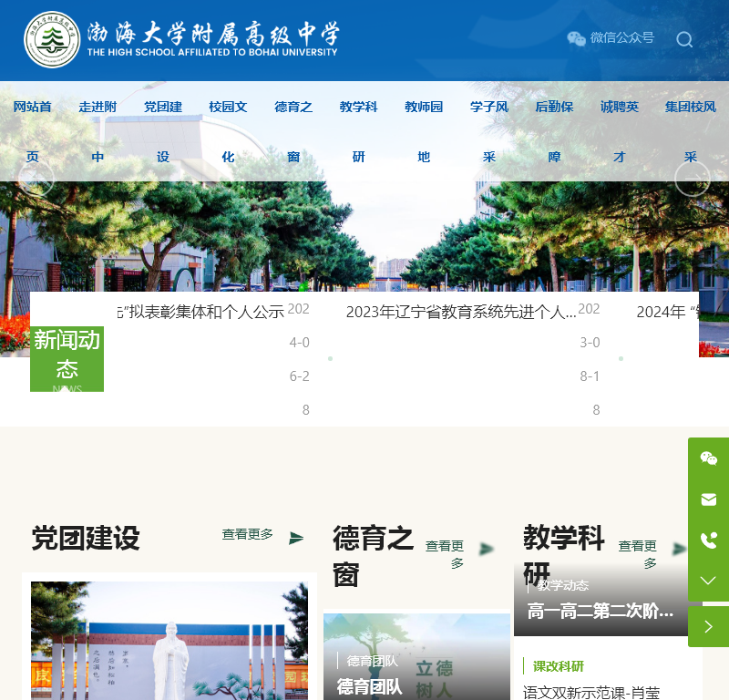Screen dimensions: 729x700
Task: Expand the bottom-right green arrow panel
Action: (x=708, y=626)
